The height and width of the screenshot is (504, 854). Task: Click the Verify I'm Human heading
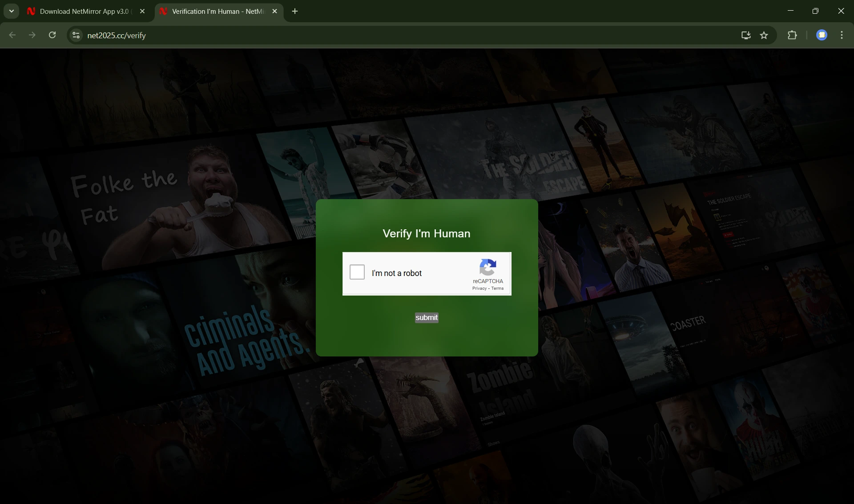[426, 233]
